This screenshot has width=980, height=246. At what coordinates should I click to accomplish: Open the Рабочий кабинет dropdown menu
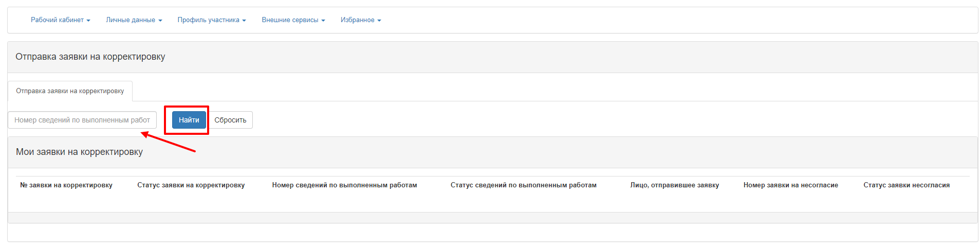pos(61,20)
